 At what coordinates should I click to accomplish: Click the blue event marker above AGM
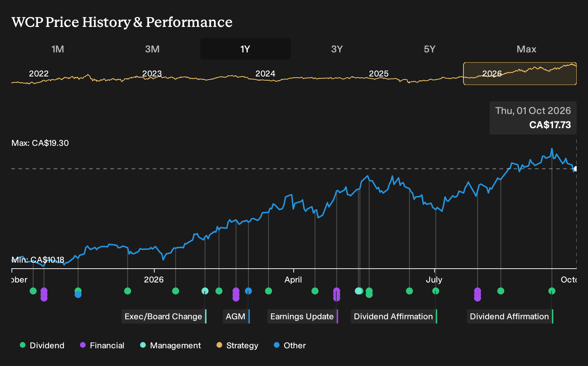248,291
